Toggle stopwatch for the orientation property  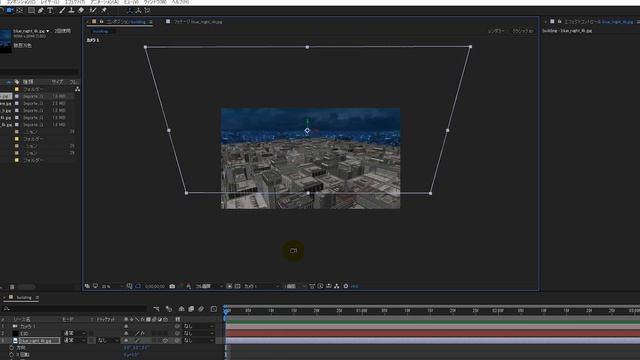(x=11, y=347)
